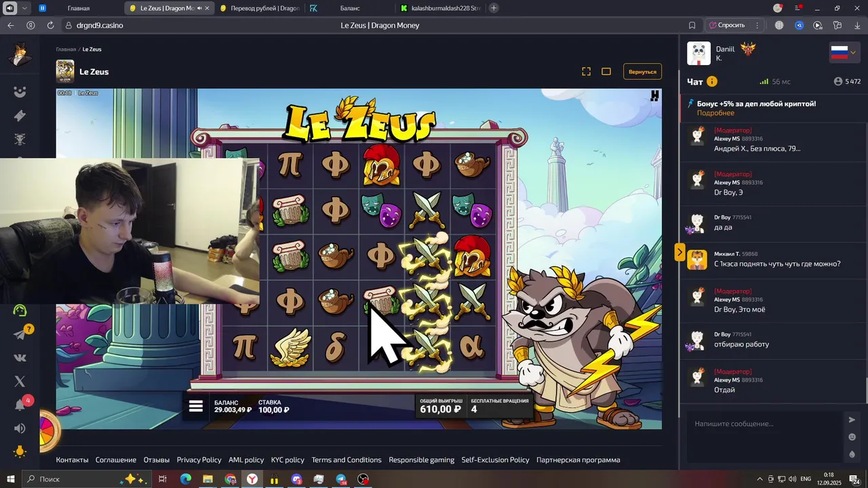Open the browser downloads icon
The image size is (868, 488).
(x=856, y=25)
